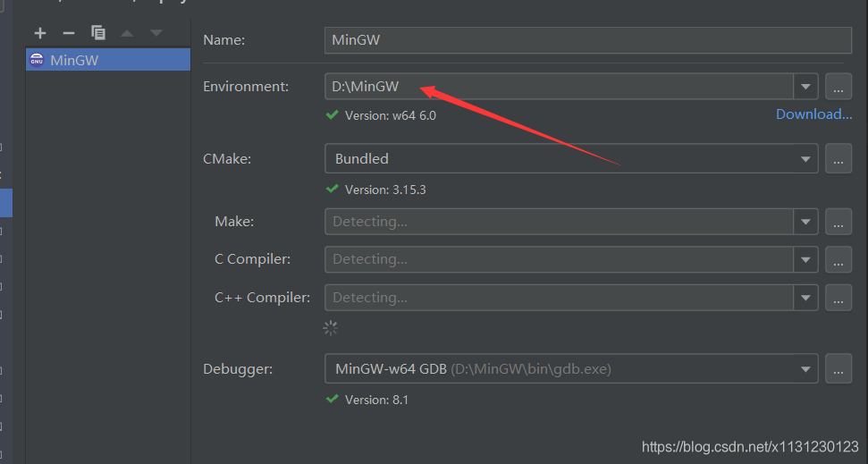Browse for CMake executable with ellipsis button

point(839,159)
